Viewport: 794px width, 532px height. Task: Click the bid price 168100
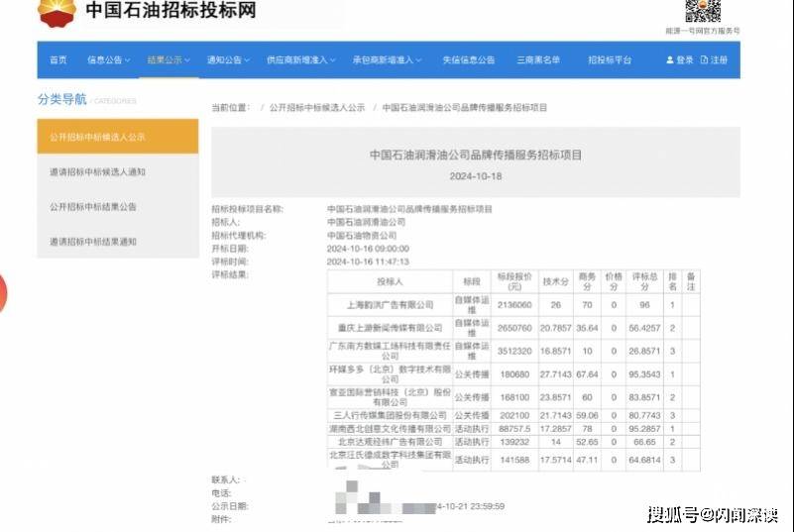tap(514, 397)
